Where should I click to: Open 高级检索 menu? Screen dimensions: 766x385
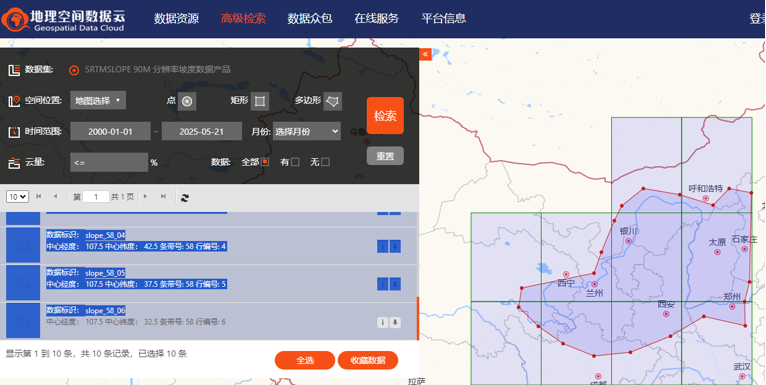(x=243, y=19)
